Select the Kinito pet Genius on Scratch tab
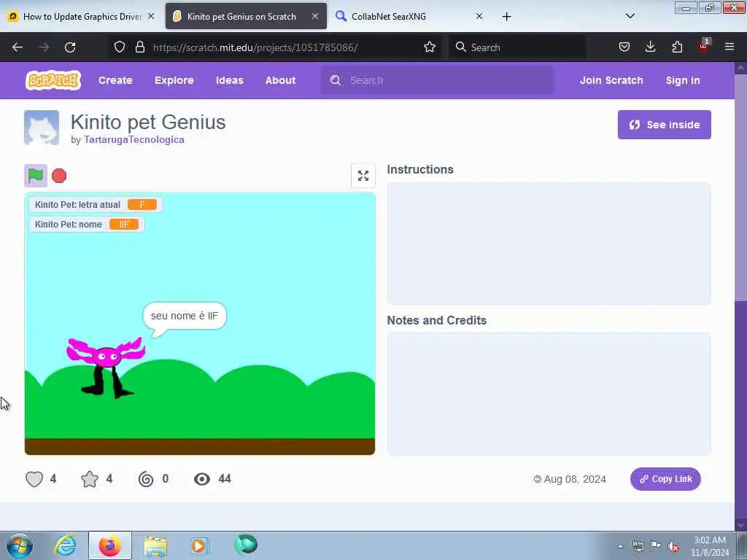747x560 pixels. click(x=247, y=17)
